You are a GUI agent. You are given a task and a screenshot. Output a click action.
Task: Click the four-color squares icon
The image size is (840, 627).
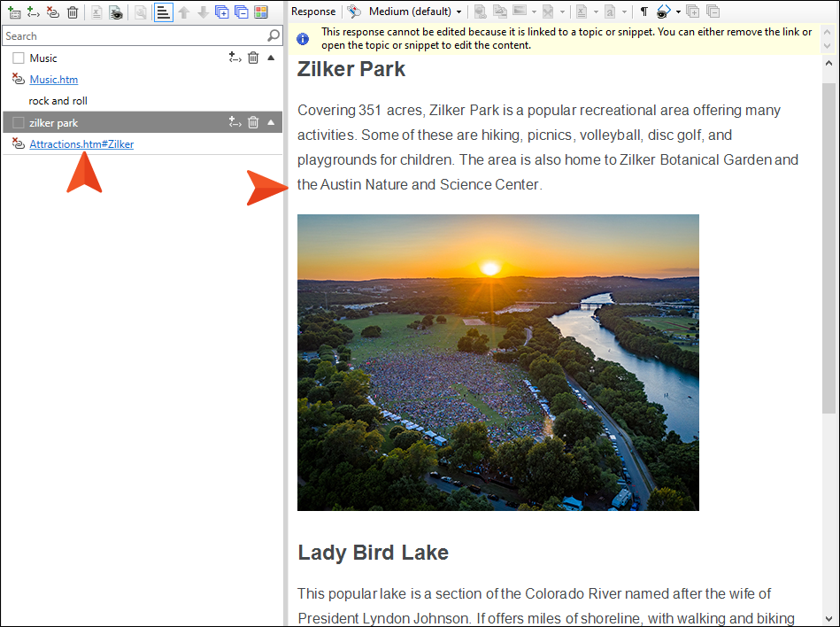pos(261,12)
